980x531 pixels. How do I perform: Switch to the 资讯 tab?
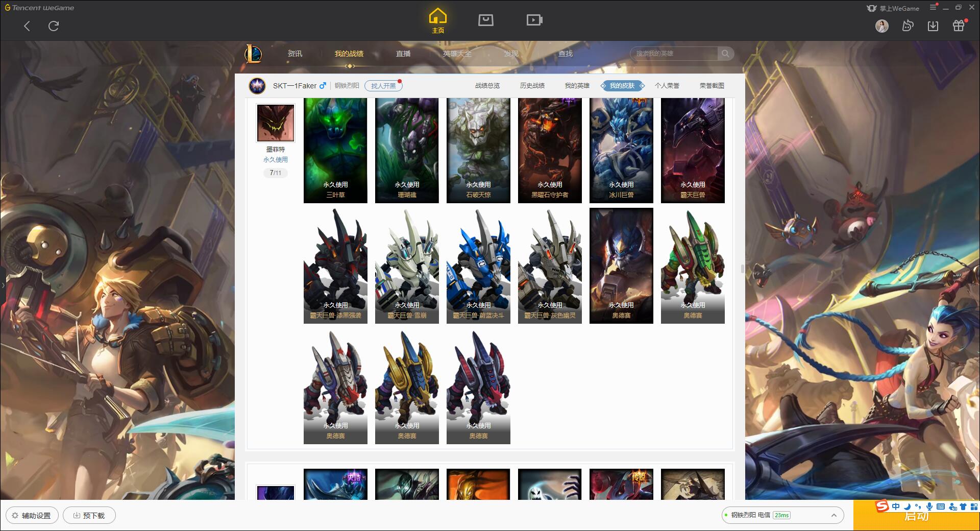point(295,54)
